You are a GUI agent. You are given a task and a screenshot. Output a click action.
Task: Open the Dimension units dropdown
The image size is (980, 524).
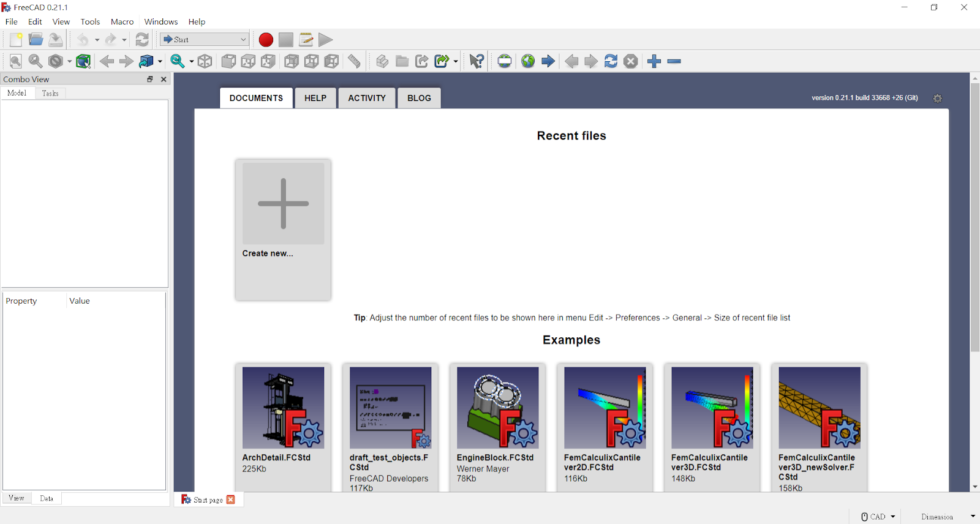pos(948,517)
